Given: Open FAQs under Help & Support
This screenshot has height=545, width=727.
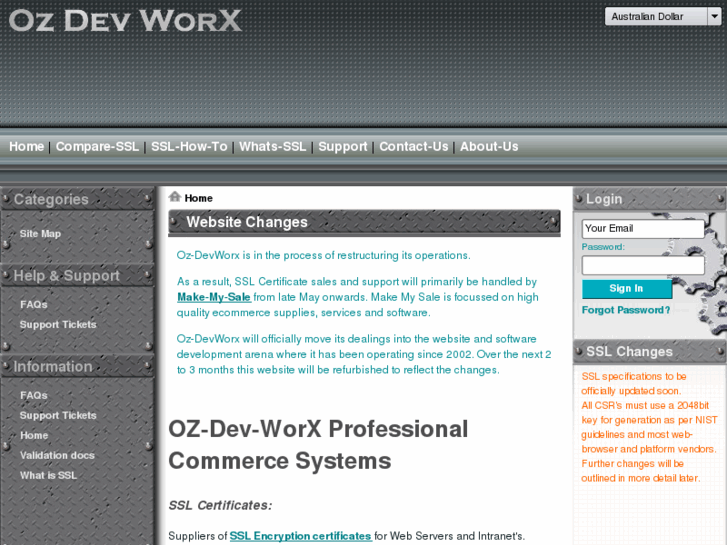Looking at the screenshot, I should point(34,305).
